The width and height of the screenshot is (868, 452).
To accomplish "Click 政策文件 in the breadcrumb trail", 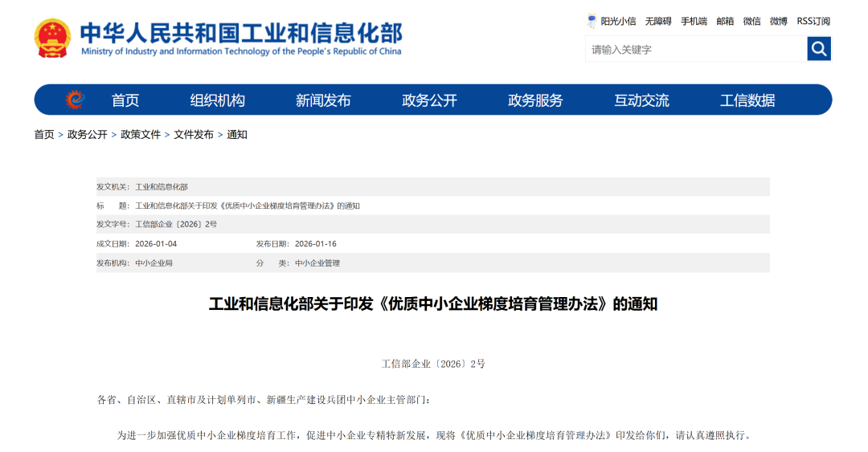I will (141, 135).
